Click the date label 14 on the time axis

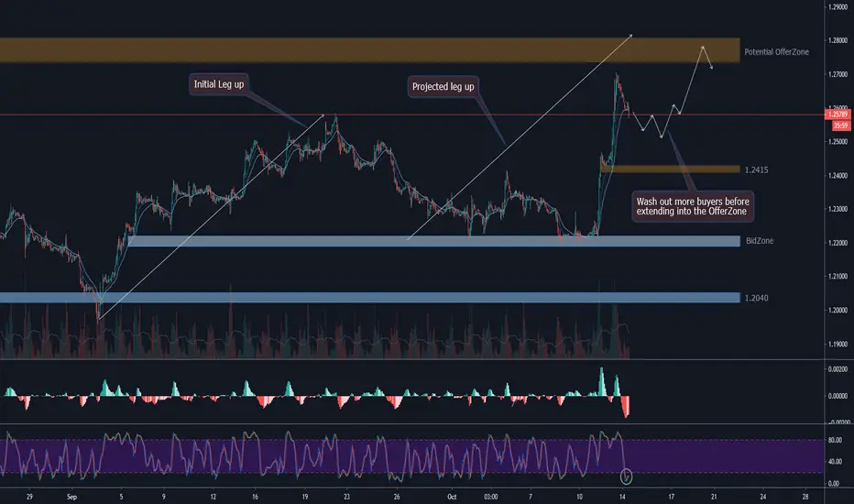[622, 497]
